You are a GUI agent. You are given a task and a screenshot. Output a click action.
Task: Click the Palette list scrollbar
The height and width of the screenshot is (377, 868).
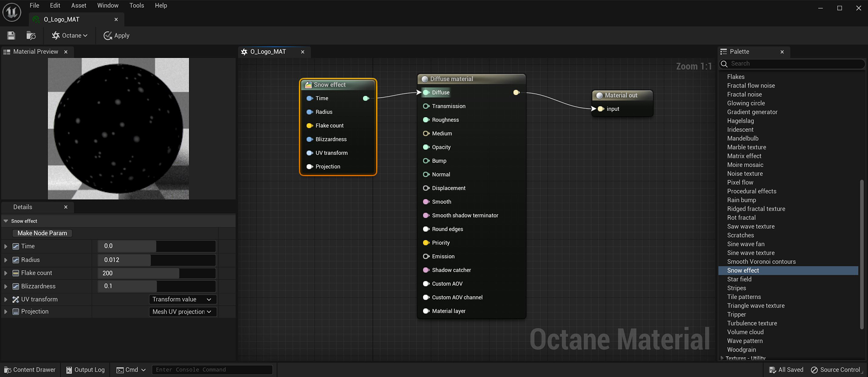pyautogui.click(x=862, y=254)
